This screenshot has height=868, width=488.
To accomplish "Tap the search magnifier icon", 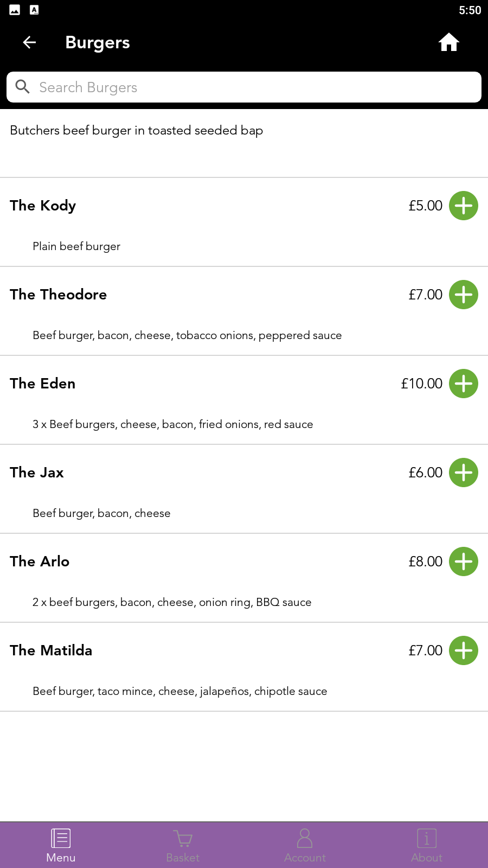I will click(22, 87).
